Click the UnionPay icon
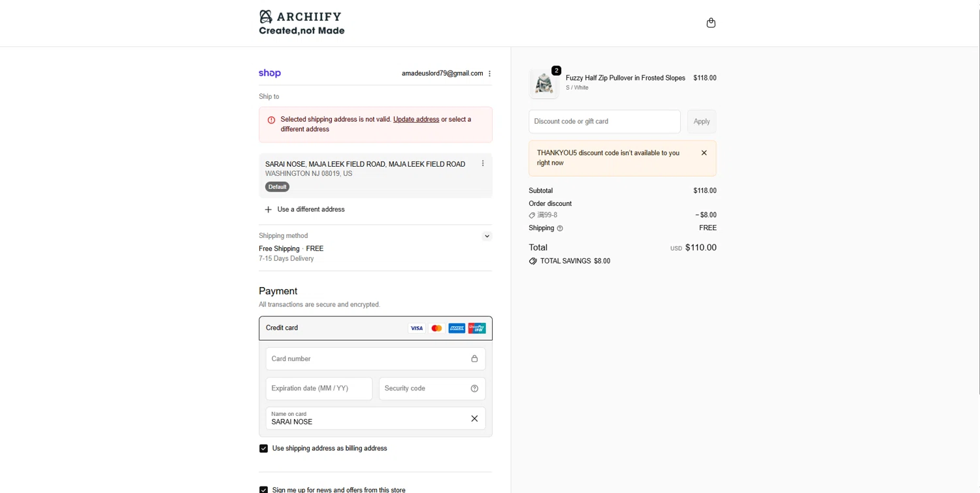This screenshot has width=980, height=493. [x=477, y=328]
